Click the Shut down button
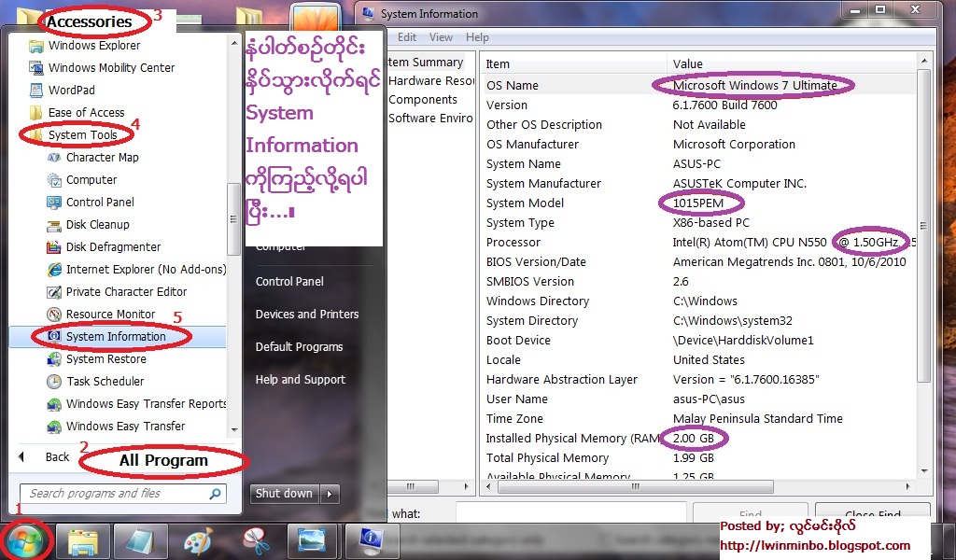The image size is (956, 560). click(284, 494)
